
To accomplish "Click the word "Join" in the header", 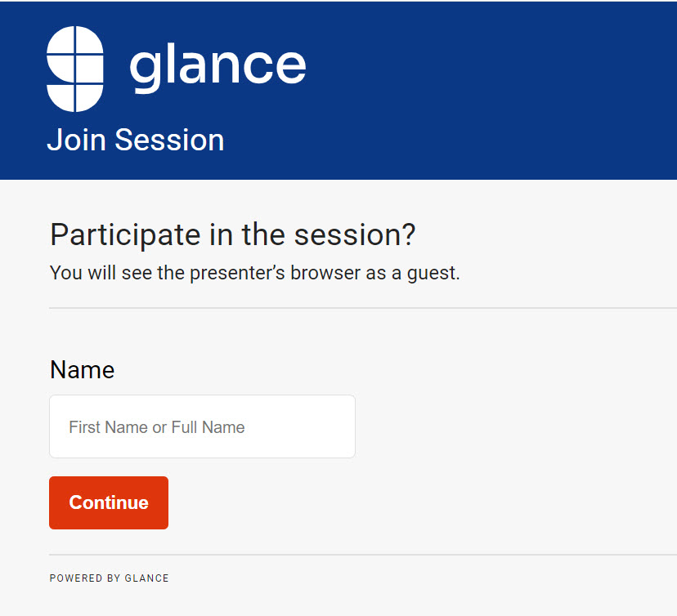I will (x=77, y=140).
